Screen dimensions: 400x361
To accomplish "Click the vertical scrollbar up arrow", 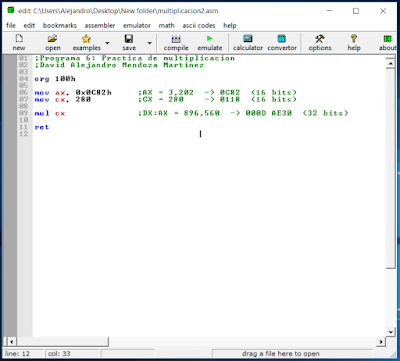I will [390, 63].
